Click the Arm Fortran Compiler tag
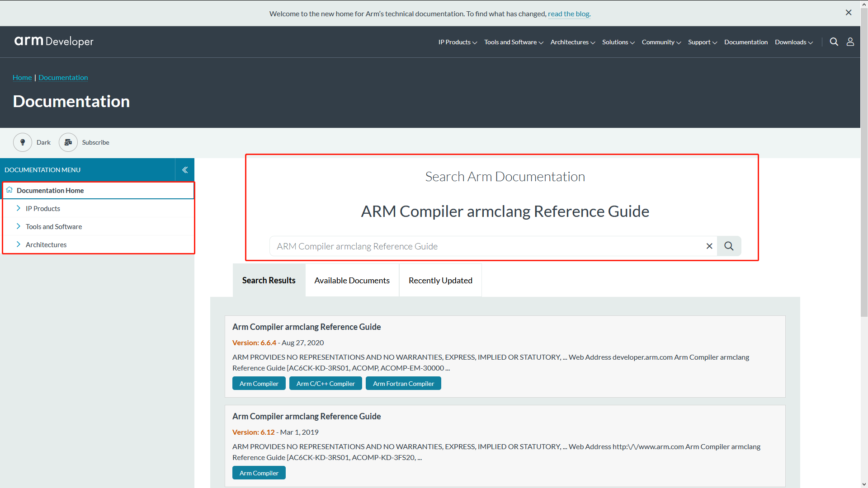 (x=403, y=383)
